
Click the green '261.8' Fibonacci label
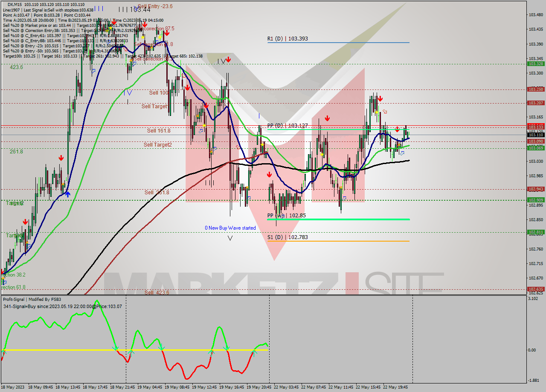tap(17, 152)
